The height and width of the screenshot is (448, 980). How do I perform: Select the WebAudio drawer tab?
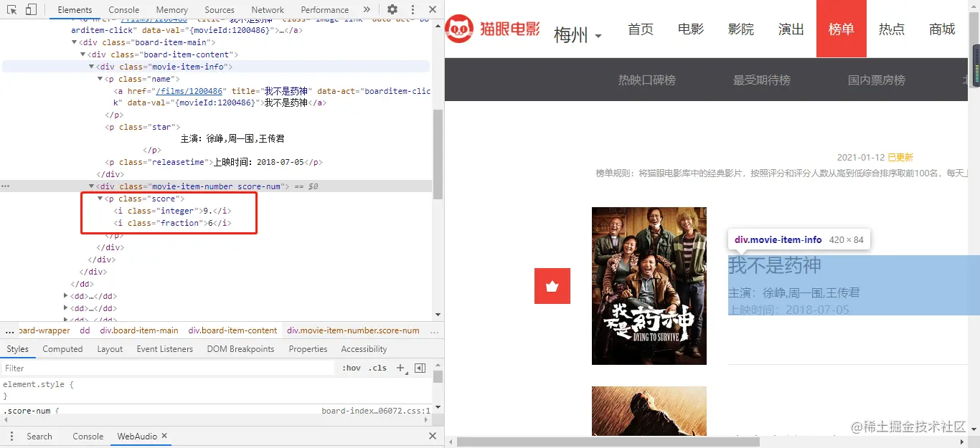[137, 436]
